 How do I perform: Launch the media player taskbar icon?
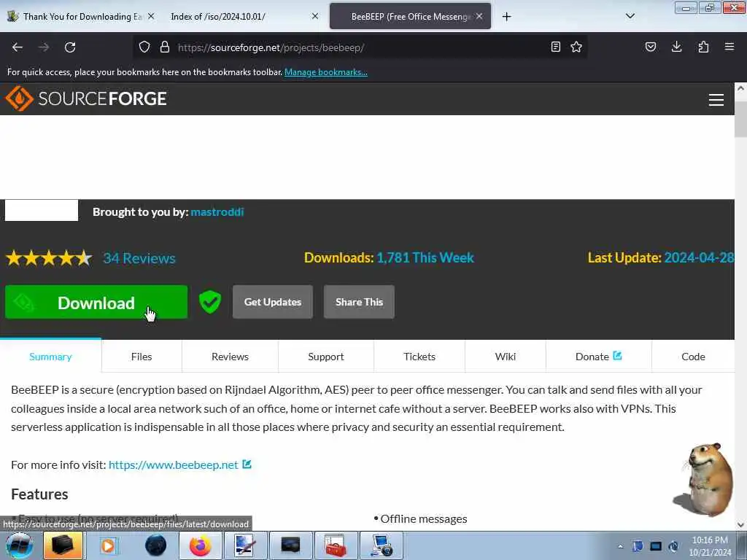[x=108, y=545]
